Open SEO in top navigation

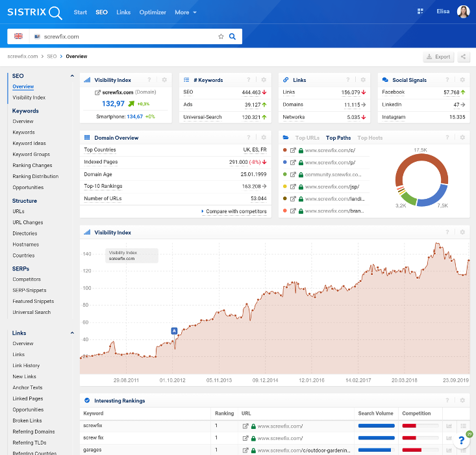pyautogui.click(x=101, y=12)
